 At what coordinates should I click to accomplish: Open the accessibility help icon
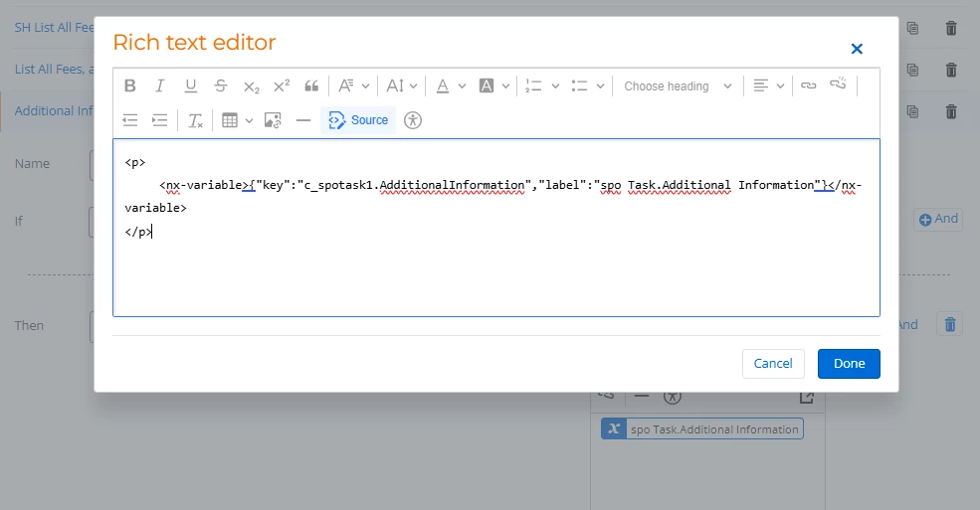point(413,120)
